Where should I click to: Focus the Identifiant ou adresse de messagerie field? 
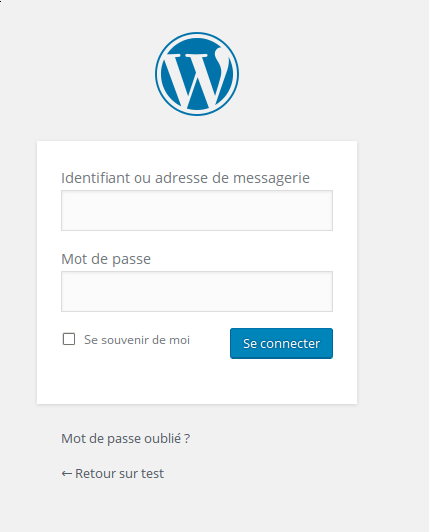coord(197,210)
